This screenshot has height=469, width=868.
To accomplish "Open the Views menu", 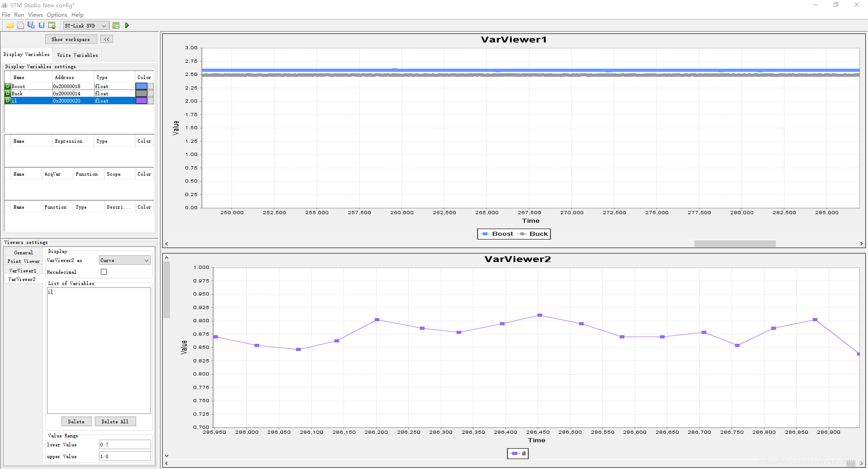I will (35, 15).
